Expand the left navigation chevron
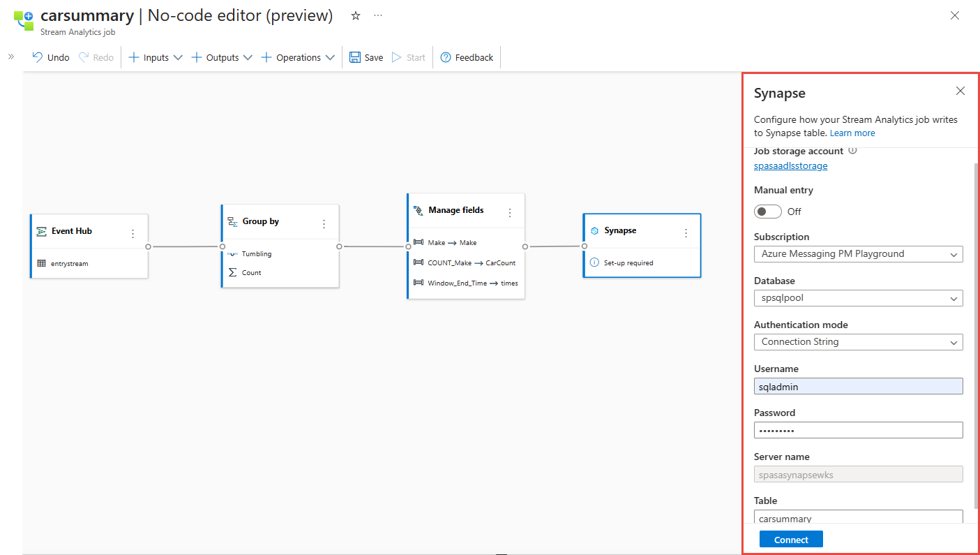The width and height of the screenshot is (980, 555). (10, 57)
